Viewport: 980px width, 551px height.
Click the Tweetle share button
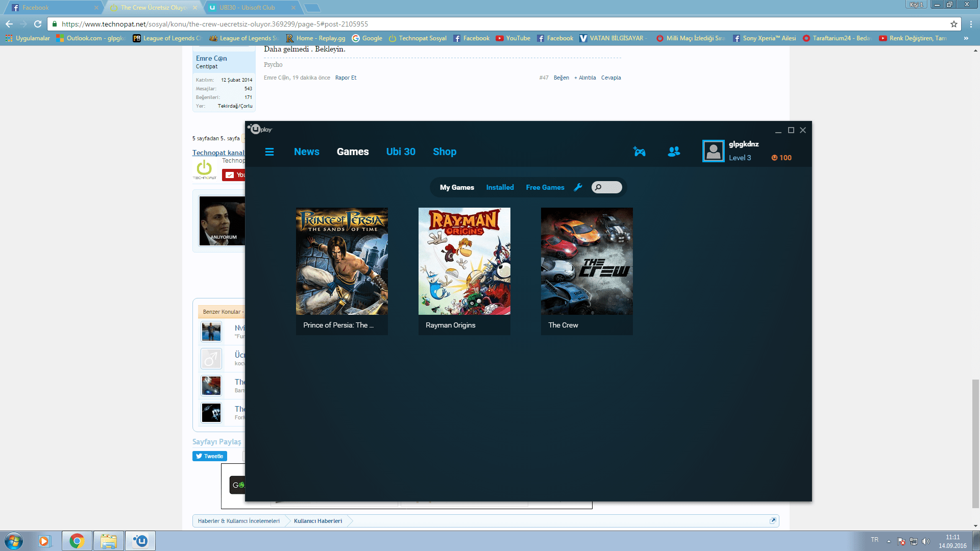click(x=210, y=456)
